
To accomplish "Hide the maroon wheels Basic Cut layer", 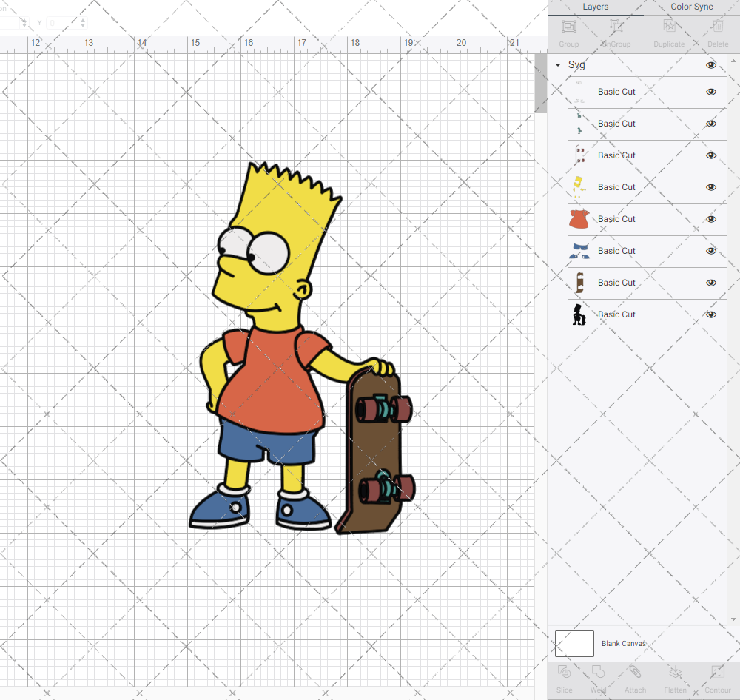I will pos(710,155).
